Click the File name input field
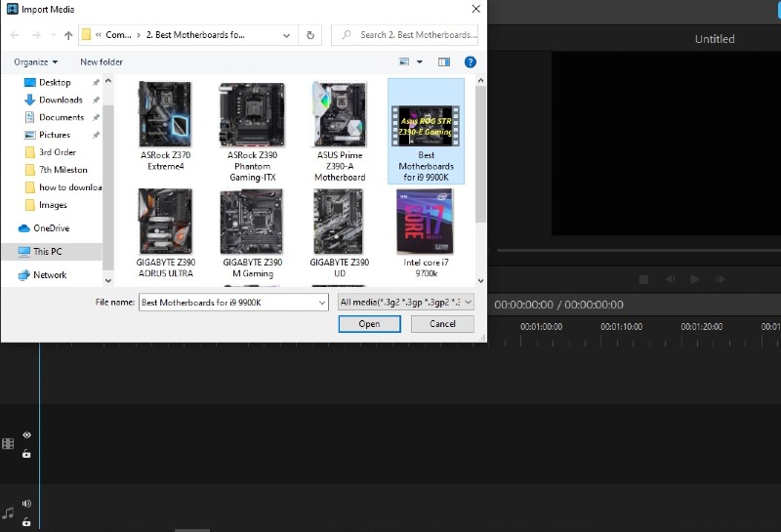This screenshot has height=532, width=781. (x=228, y=303)
